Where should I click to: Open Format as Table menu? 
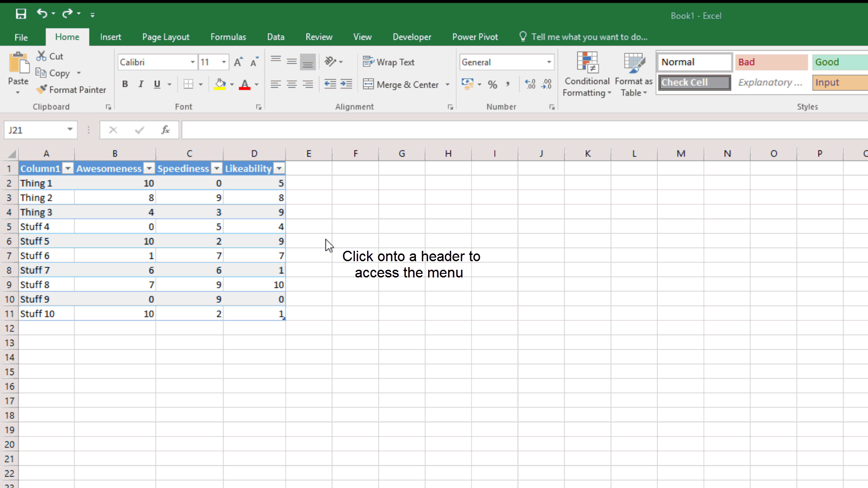[x=634, y=74]
